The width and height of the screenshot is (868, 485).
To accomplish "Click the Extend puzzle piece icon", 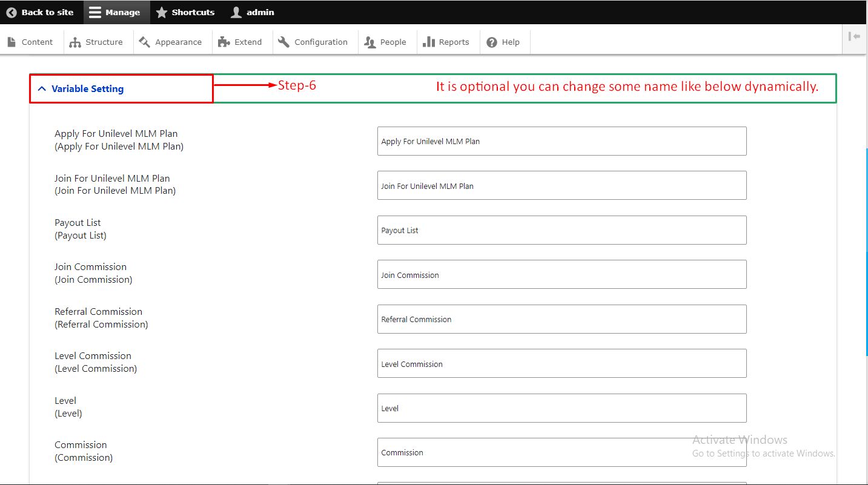I will pos(224,42).
